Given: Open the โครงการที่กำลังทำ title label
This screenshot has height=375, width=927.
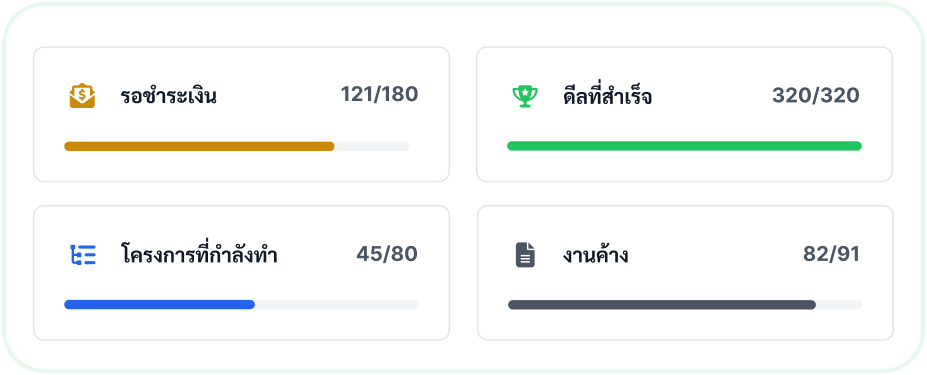Looking at the screenshot, I should [199, 255].
